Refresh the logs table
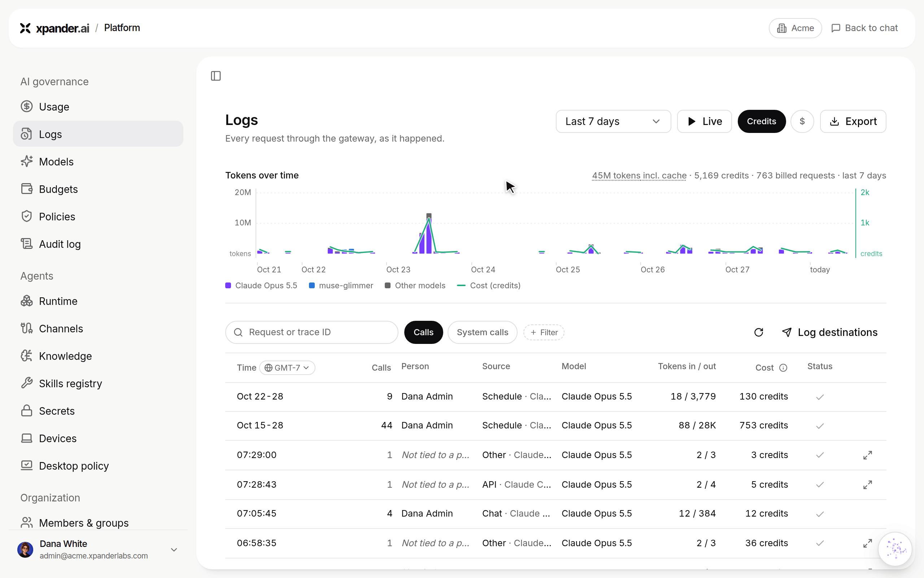 [759, 332]
